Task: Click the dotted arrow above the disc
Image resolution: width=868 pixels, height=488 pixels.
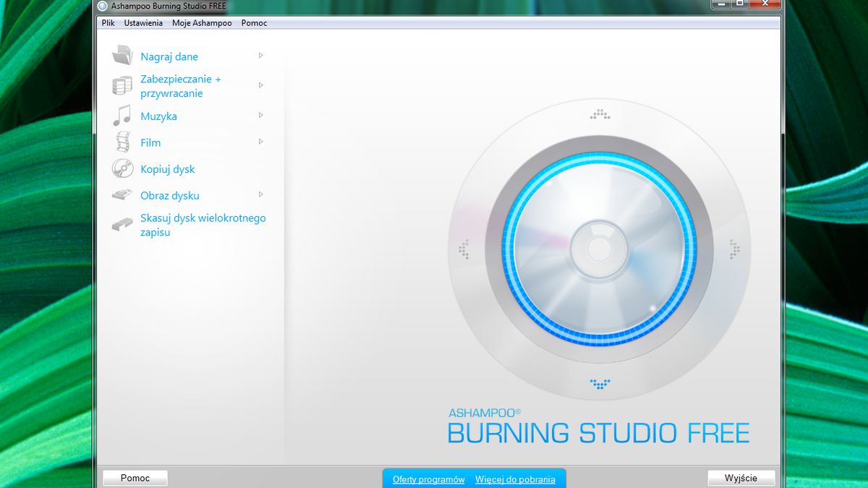Action: pyautogui.click(x=600, y=114)
